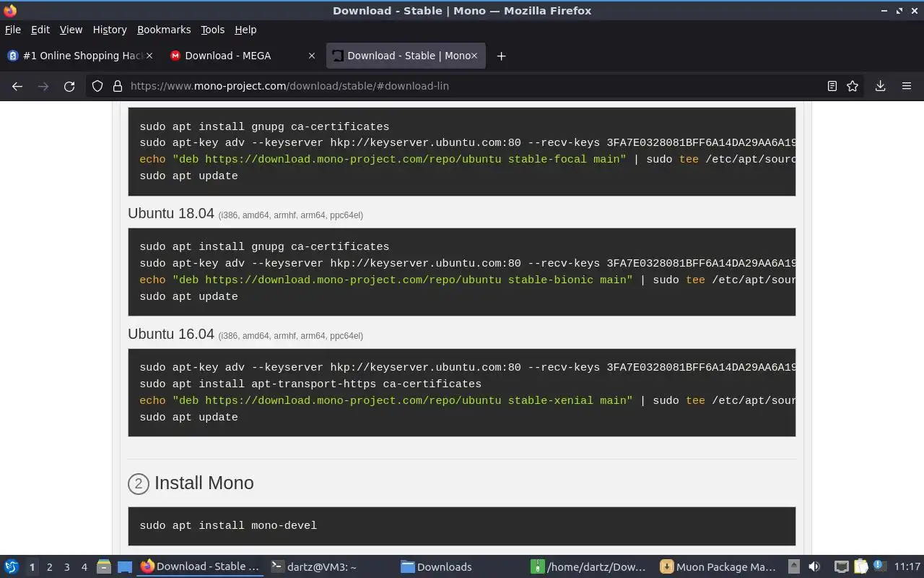Open the tracking protection shield icon
The width and height of the screenshot is (924, 578).
[x=97, y=86]
